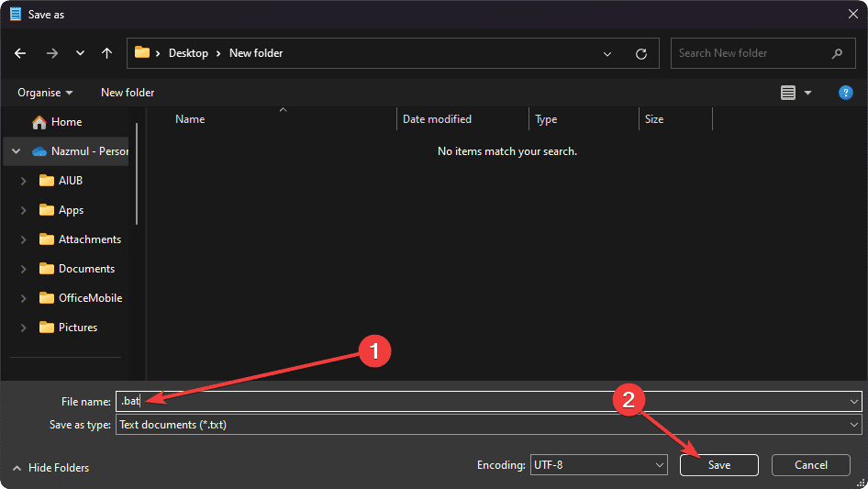
Task: Click the Cancel button
Action: [x=811, y=465]
